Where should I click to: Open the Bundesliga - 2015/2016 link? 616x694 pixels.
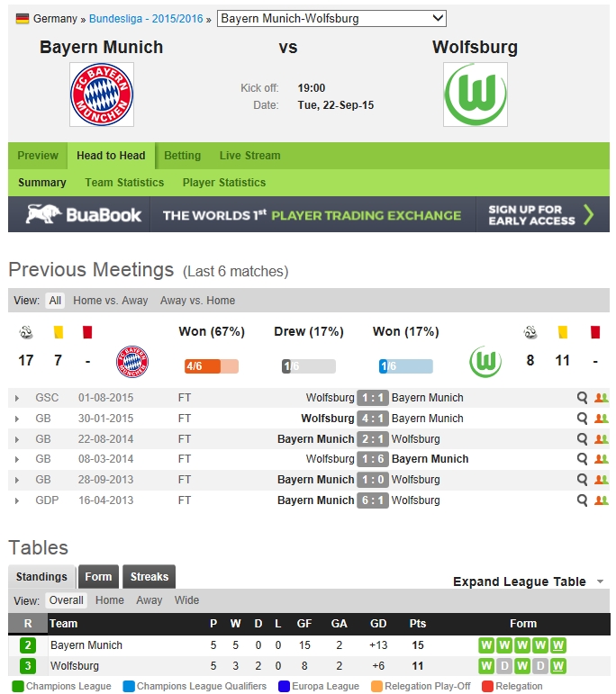point(147,18)
